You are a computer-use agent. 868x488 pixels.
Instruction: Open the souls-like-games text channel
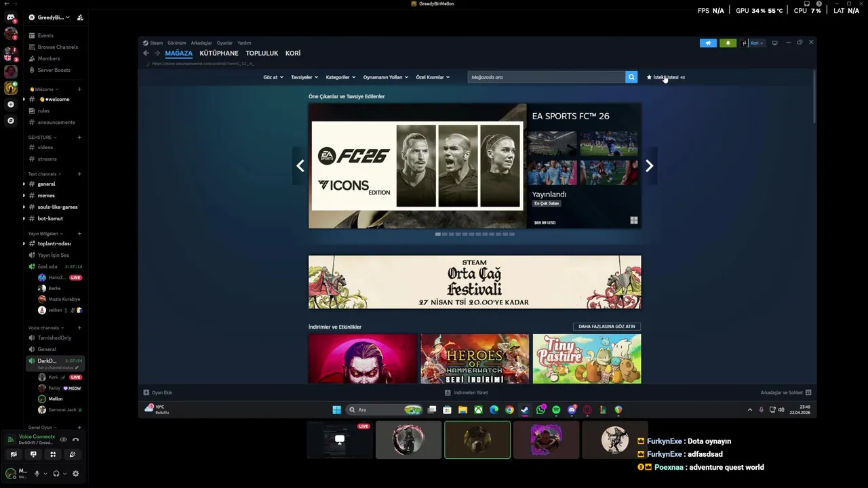[54, 207]
